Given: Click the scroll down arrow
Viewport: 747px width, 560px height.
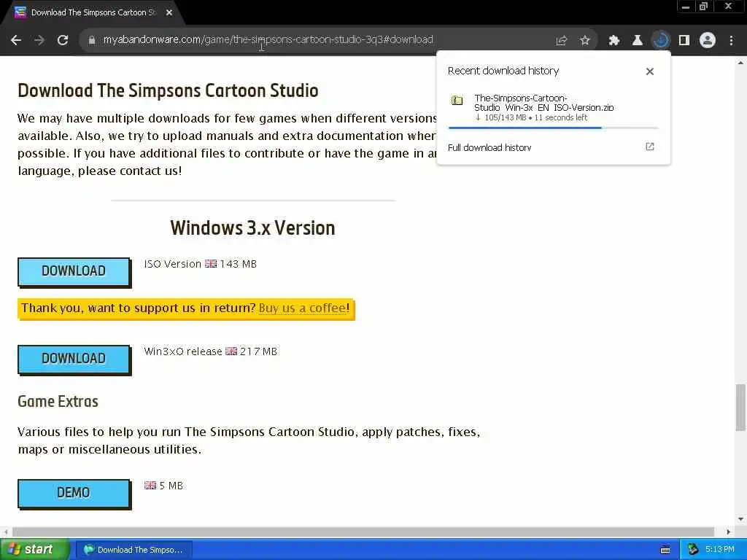Looking at the screenshot, I should click(740, 519).
